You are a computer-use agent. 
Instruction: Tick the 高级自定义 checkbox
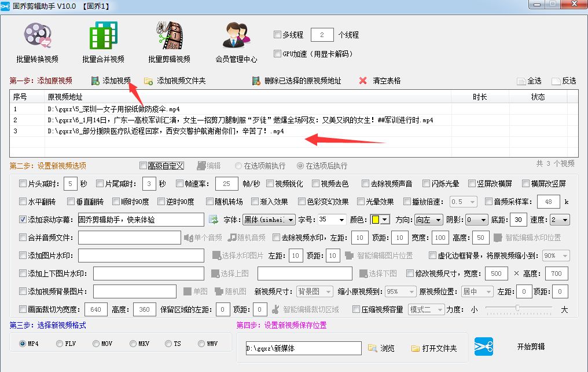[143, 166]
